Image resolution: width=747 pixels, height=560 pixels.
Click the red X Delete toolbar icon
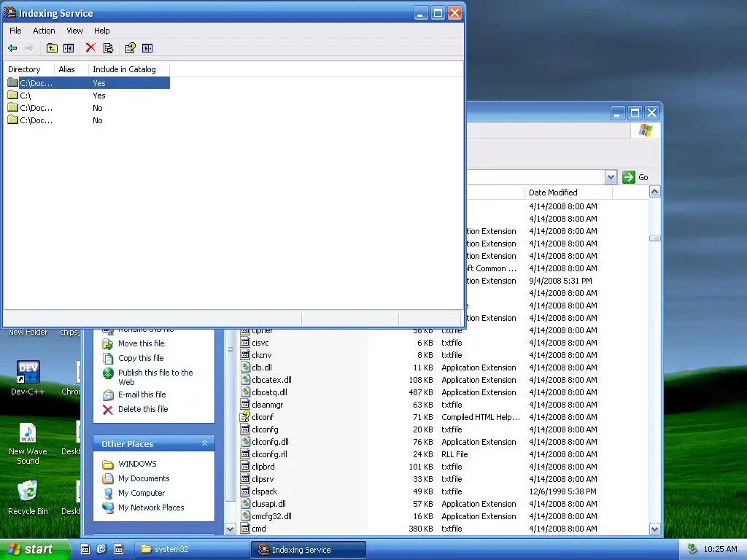pos(90,47)
